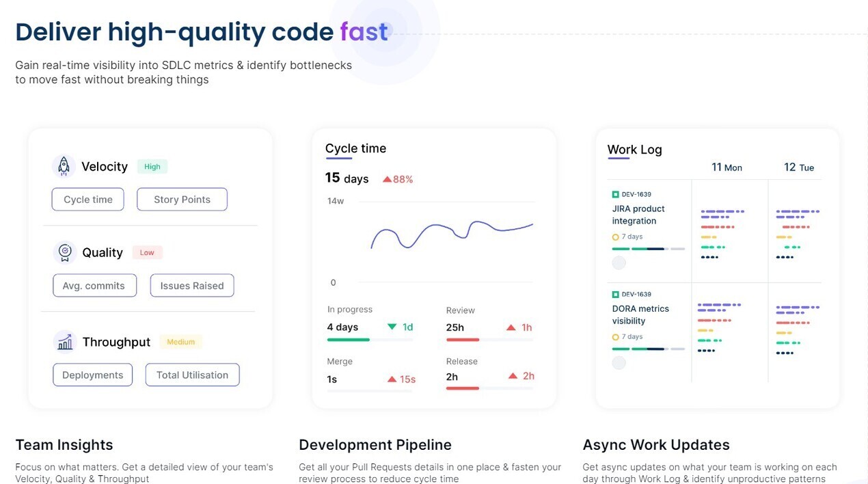
Task: Choose the Total Utilisation pill
Action: click(192, 375)
